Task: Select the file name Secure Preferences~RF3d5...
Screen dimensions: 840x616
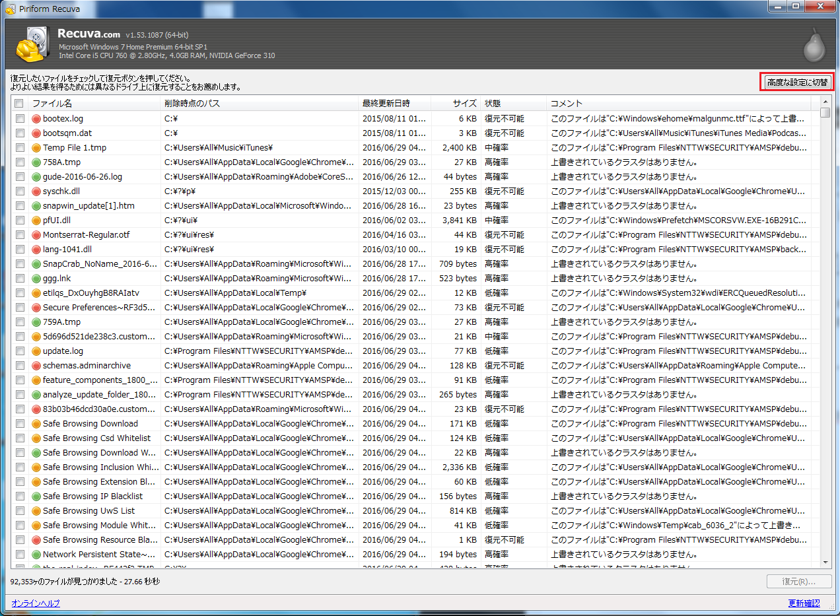Action: coord(100,308)
